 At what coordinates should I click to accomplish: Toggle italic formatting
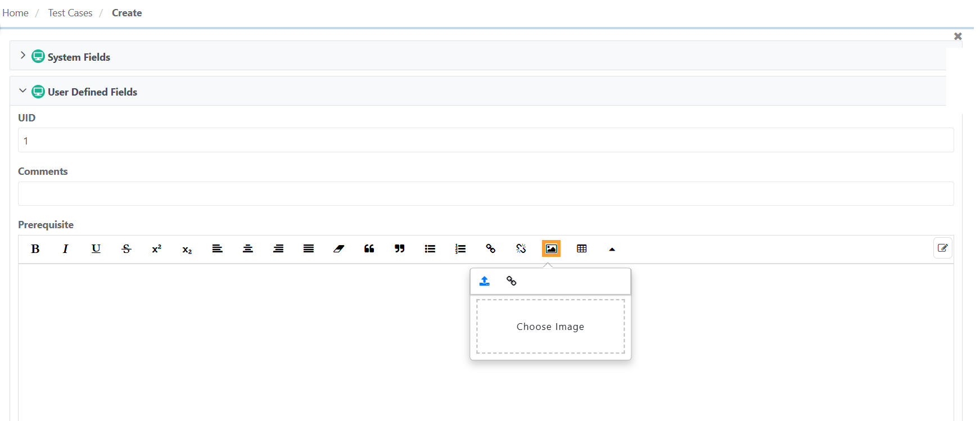(65, 248)
